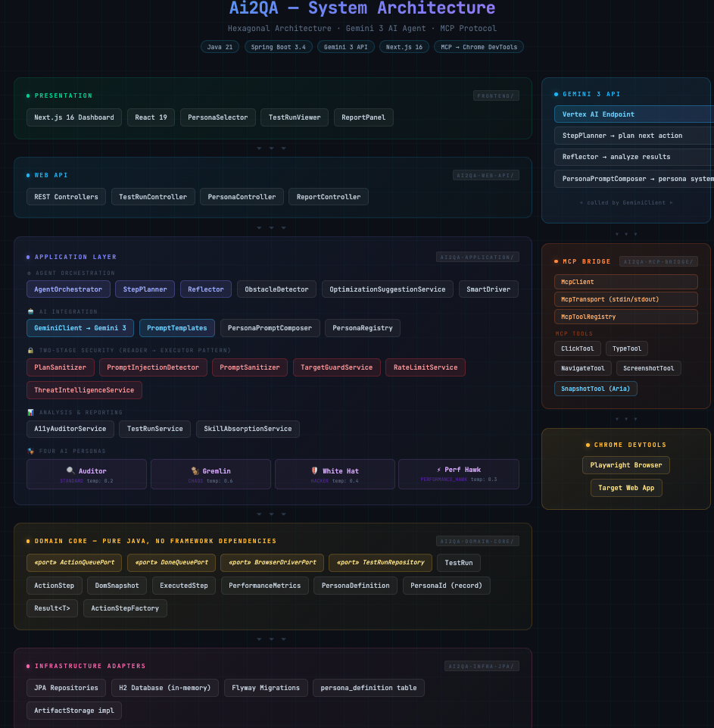This screenshot has width=714, height=728.
Task: Select the ReportController chip
Action: 329,197
